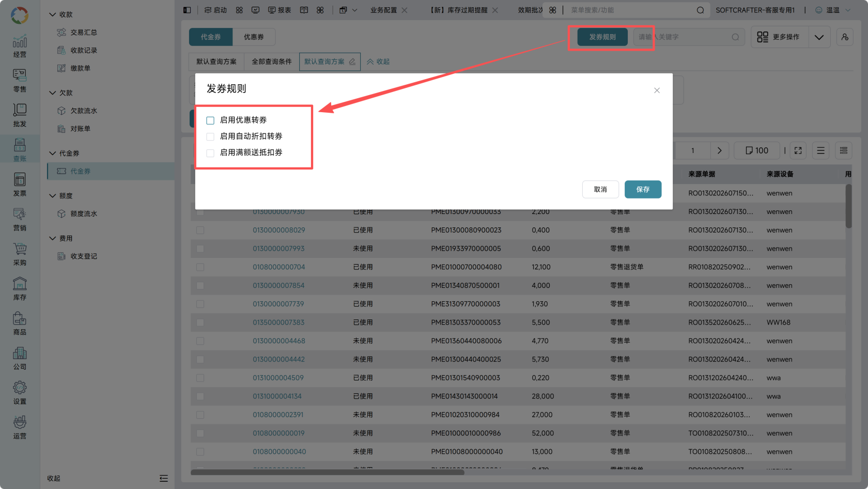Open 交易汇总 in the tree
The height and width of the screenshot is (489, 868).
coord(84,32)
